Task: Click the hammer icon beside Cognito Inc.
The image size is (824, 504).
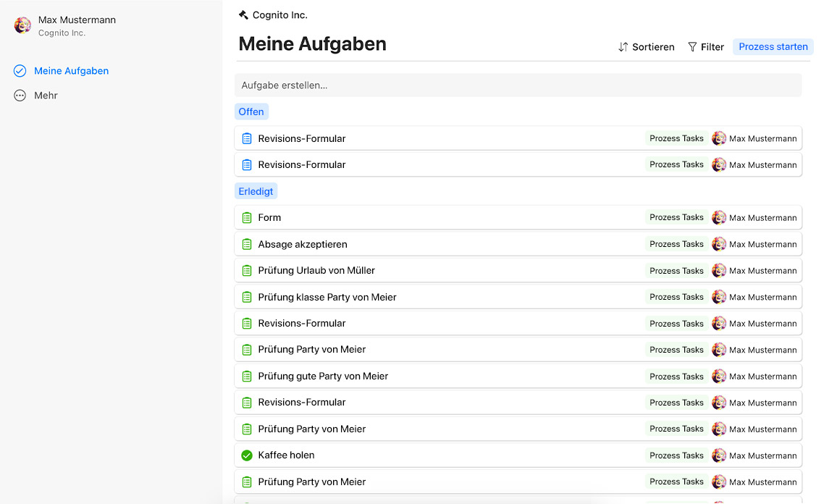Action: click(243, 15)
